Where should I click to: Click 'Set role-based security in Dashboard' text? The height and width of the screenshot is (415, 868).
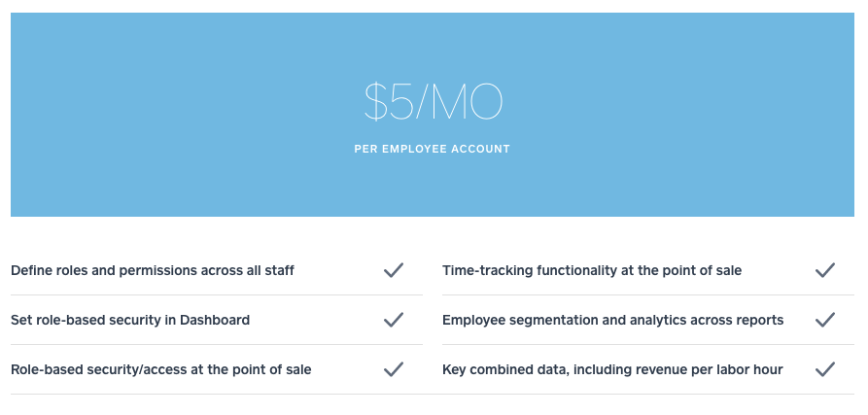pos(130,320)
